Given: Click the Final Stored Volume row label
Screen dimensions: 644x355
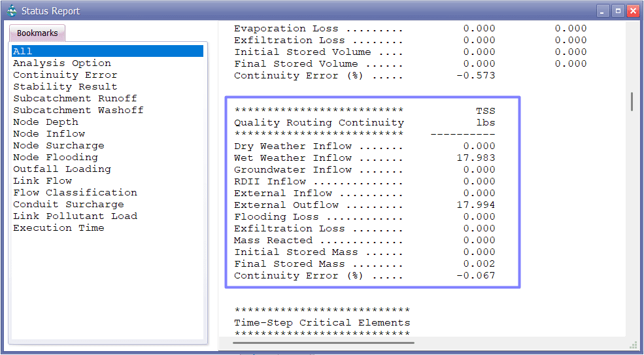Looking at the screenshot, I should 296,63.
